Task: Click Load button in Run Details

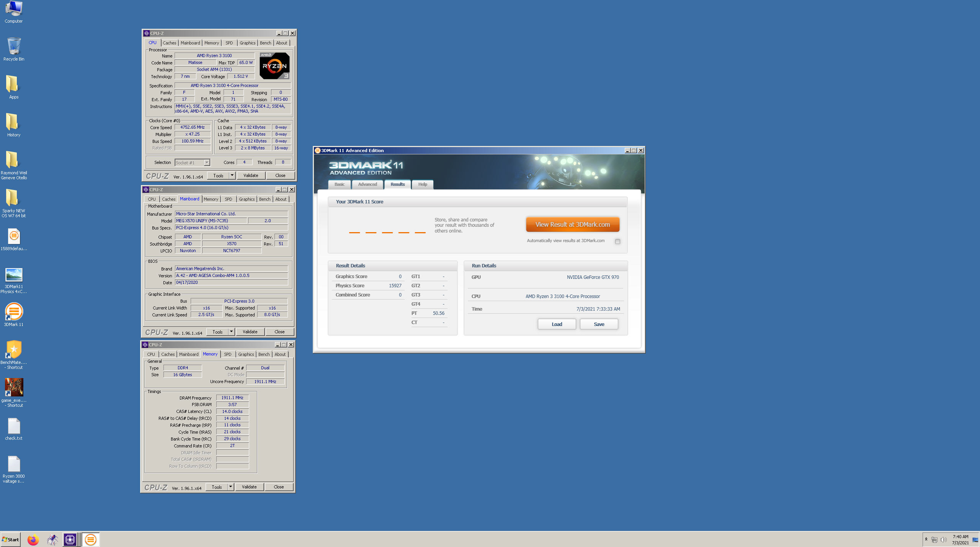Action: [x=557, y=324]
